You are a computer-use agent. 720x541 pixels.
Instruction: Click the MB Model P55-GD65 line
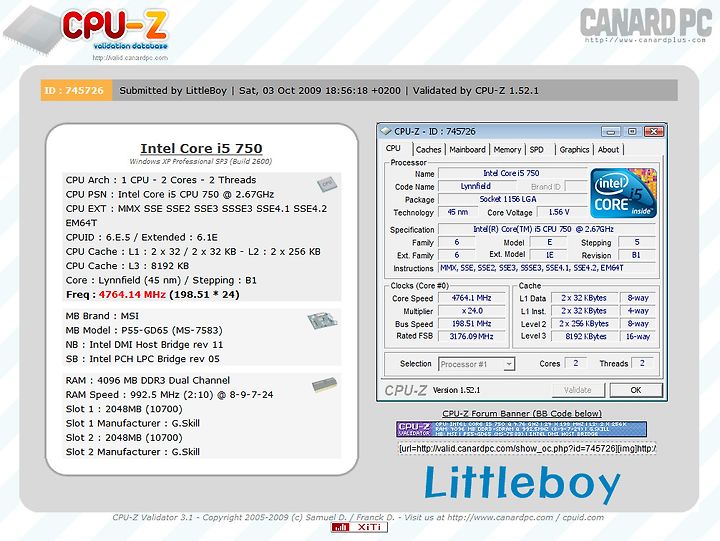click(x=144, y=331)
